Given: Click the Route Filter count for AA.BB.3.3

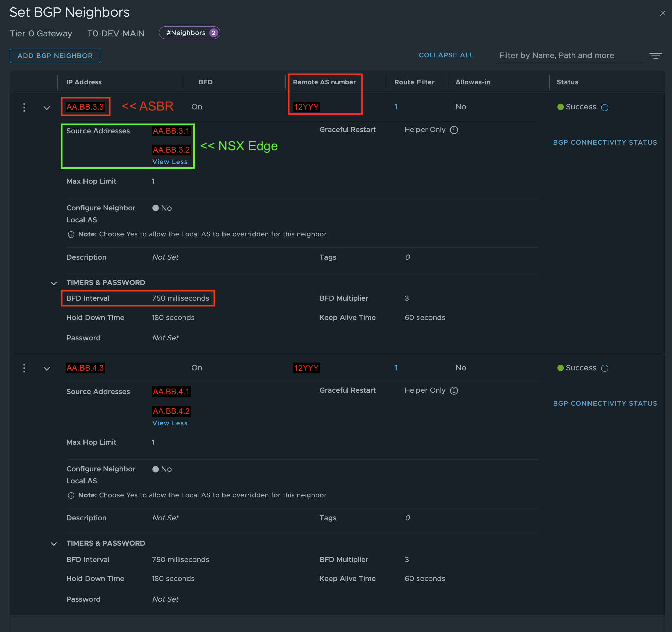Looking at the screenshot, I should (x=395, y=107).
